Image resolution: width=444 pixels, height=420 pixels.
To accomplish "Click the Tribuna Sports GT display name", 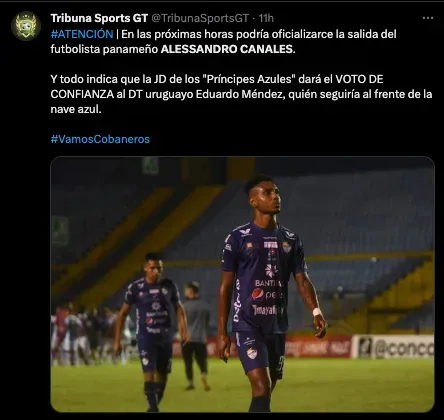I will [99, 18].
